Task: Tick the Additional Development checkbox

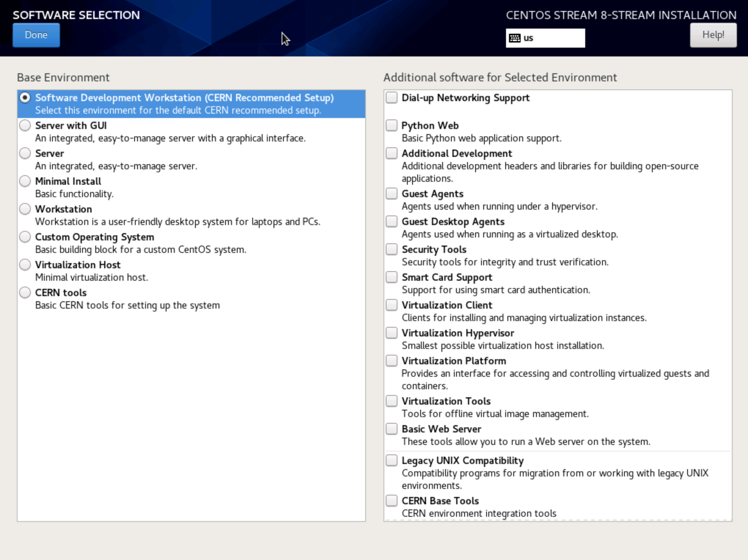Action: 392,154
